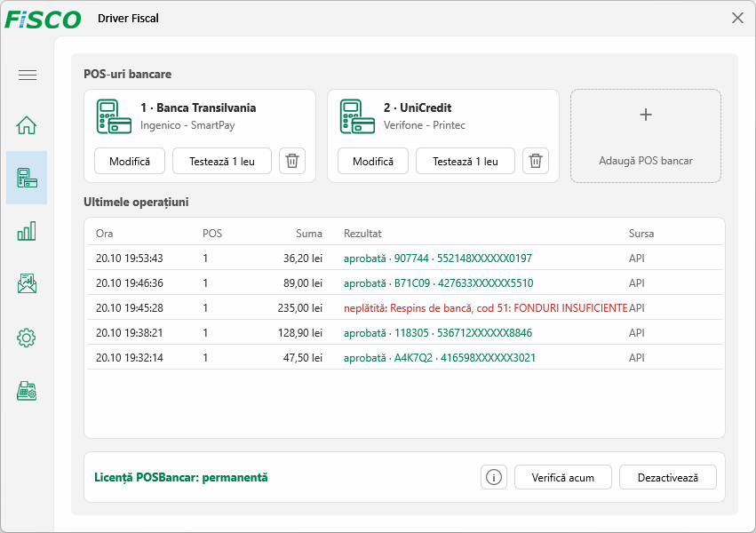Click the Verifică acum button
The image size is (756, 533).
(563, 478)
